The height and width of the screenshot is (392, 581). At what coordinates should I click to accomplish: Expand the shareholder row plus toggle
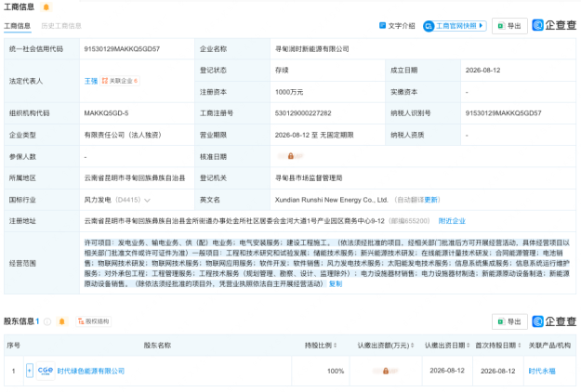coord(30,371)
